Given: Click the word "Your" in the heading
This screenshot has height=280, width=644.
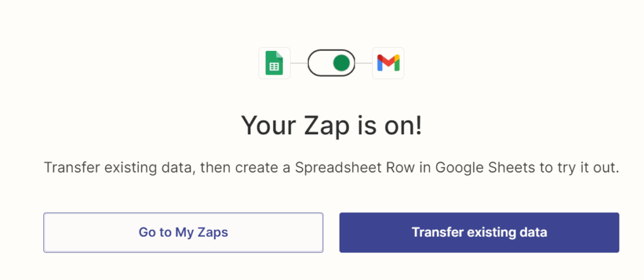Looking at the screenshot, I should click(x=267, y=126).
